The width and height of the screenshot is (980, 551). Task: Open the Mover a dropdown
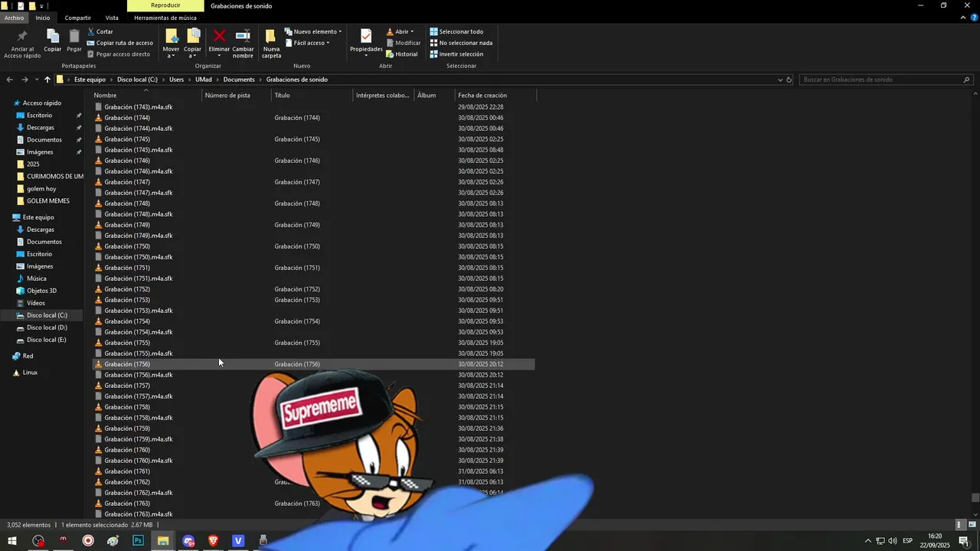[171, 44]
